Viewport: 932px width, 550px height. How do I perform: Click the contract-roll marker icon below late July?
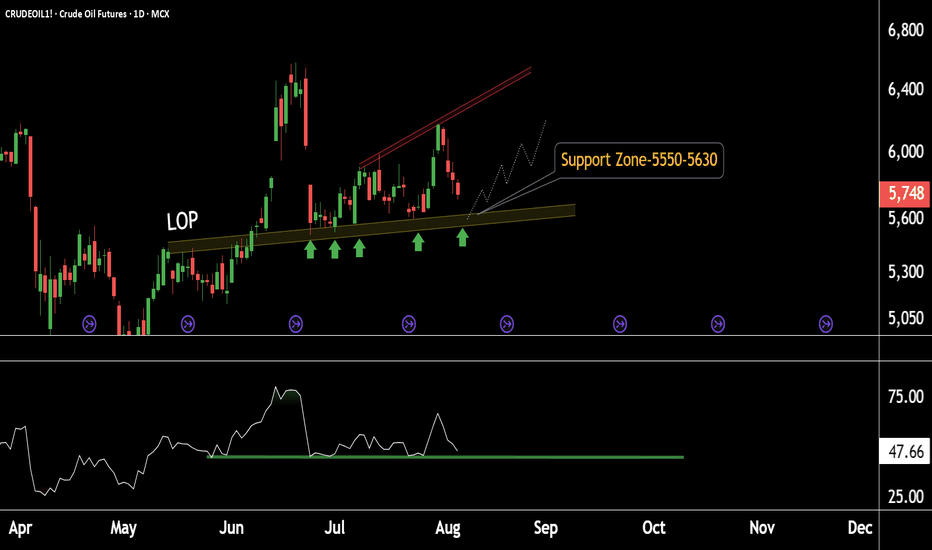click(x=409, y=324)
